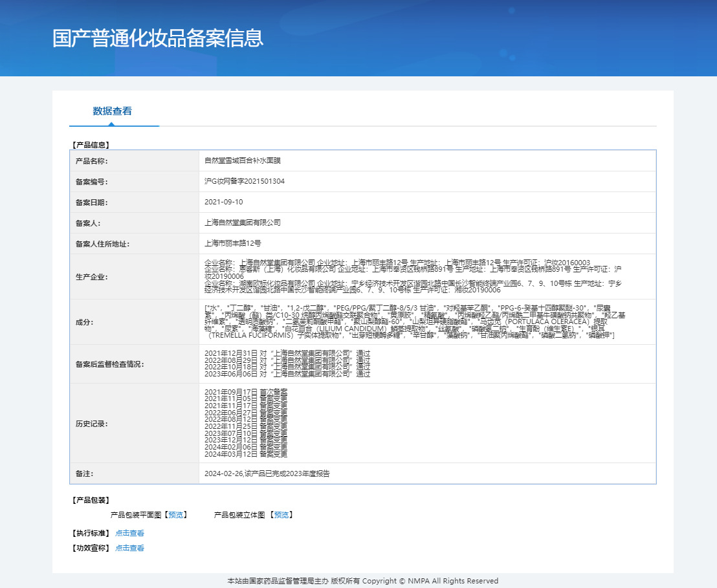This screenshot has width=717, height=588.
Task: Click 产品包装立体图 label
Action: coord(239,515)
